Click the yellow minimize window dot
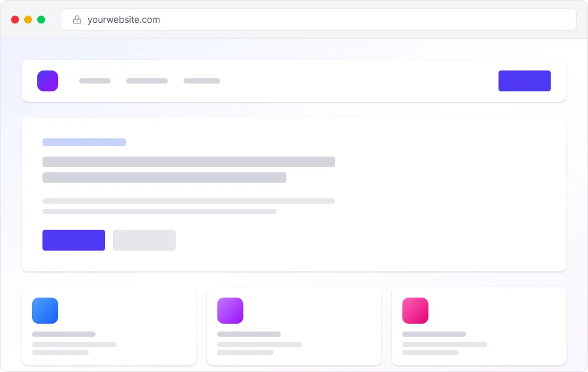Viewport: 588px width, 372px height. 28,20
